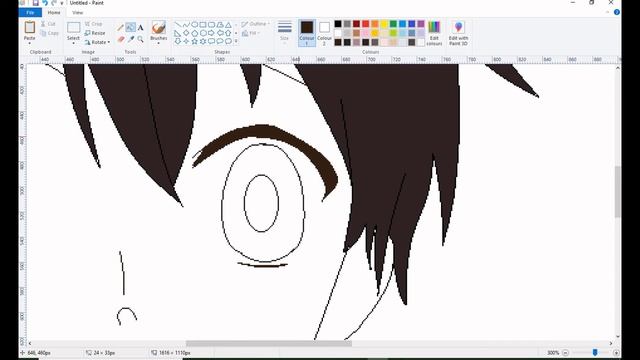The width and height of the screenshot is (640, 360).
Task: Select the Magnifier tool
Action: click(140, 39)
